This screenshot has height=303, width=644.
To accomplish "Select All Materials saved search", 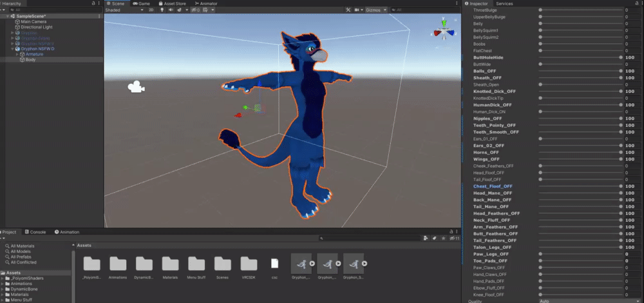I will pos(24,246).
